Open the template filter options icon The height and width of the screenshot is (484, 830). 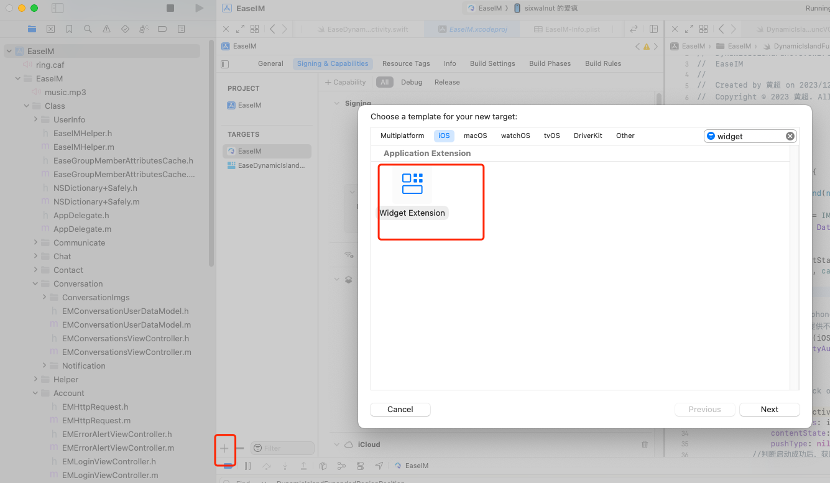pyautogui.click(x=711, y=136)
